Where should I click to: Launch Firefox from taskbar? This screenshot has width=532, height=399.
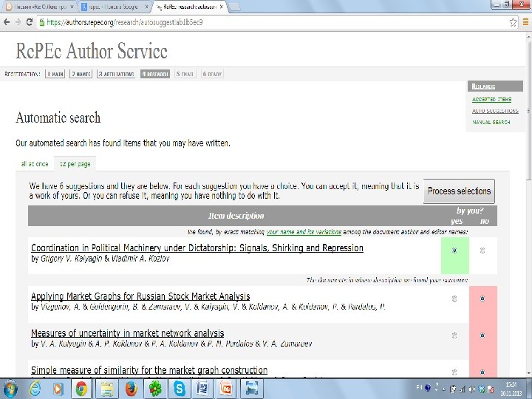point(132,389)
